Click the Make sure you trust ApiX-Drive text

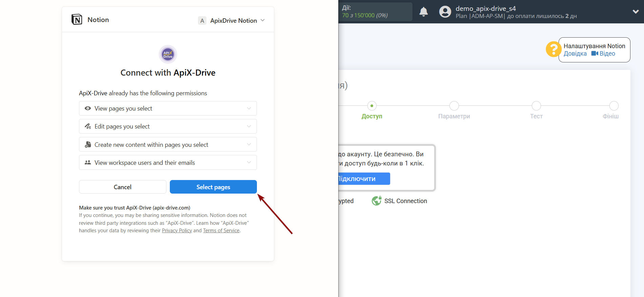[x=135, y=208]
